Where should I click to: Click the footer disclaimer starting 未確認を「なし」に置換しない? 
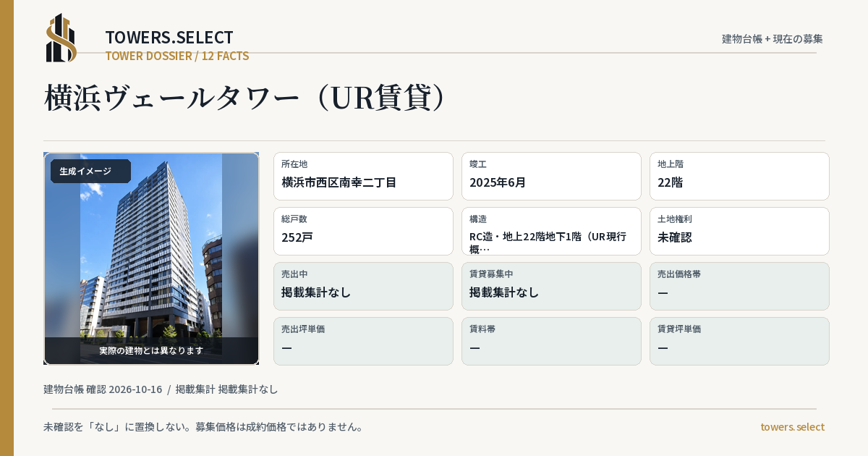[203, 426]
